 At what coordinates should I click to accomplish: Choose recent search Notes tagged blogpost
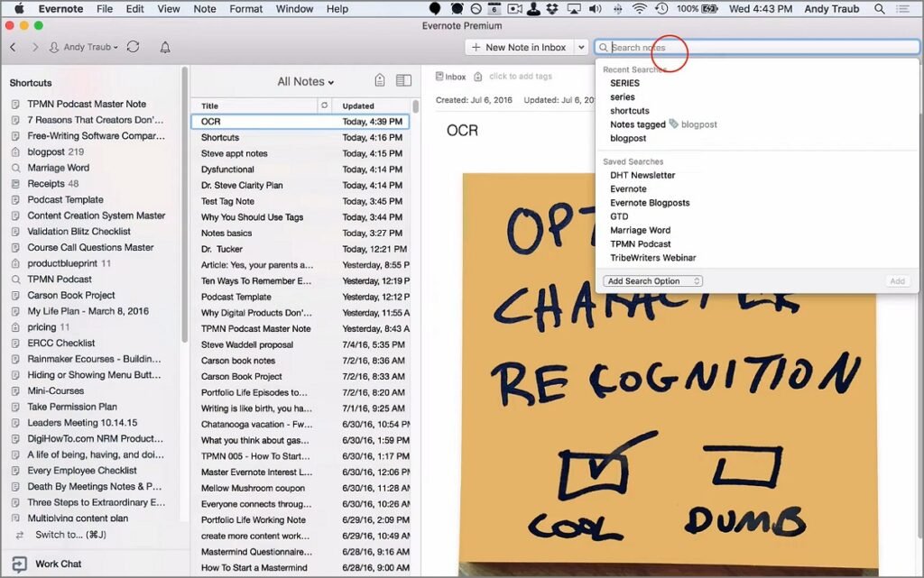coord(663,124)
